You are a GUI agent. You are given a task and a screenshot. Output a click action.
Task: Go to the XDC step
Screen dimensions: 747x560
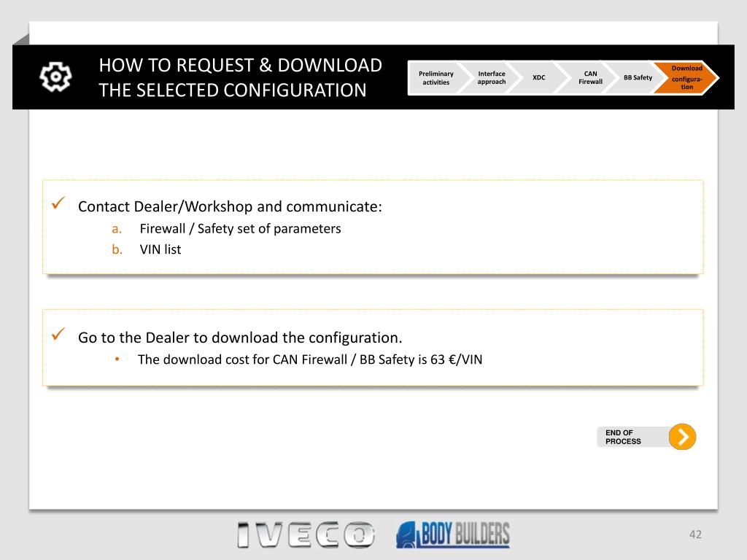[x=539, y=77]
